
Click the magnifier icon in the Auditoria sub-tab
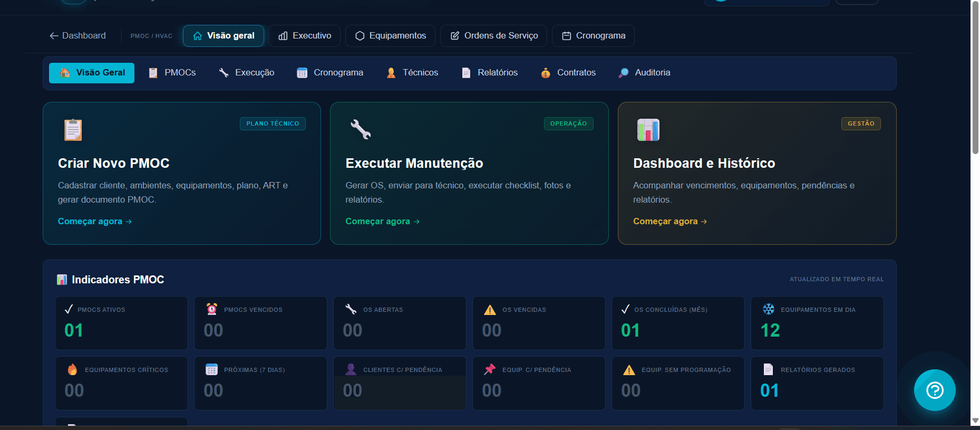click(624, 73)
